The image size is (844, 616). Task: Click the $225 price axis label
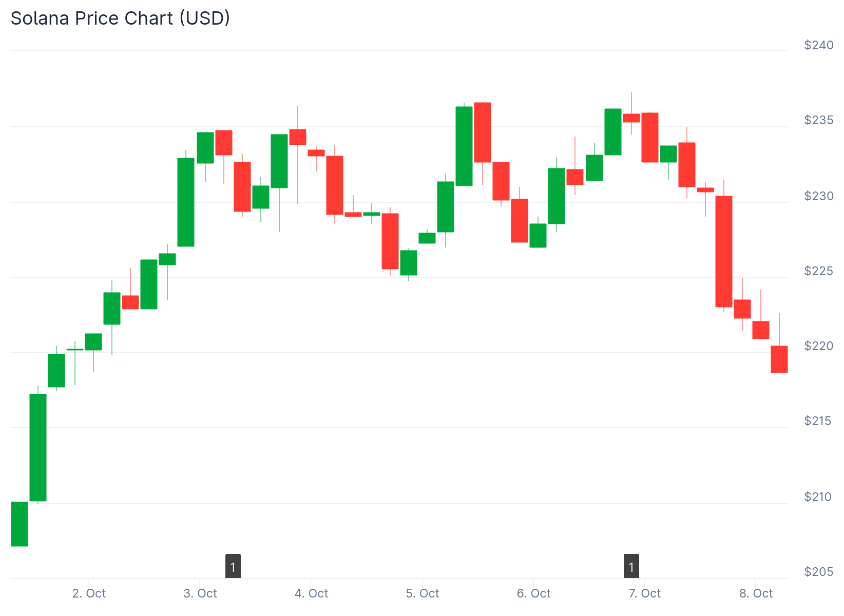pyautogui.click(x=819, y=271)
